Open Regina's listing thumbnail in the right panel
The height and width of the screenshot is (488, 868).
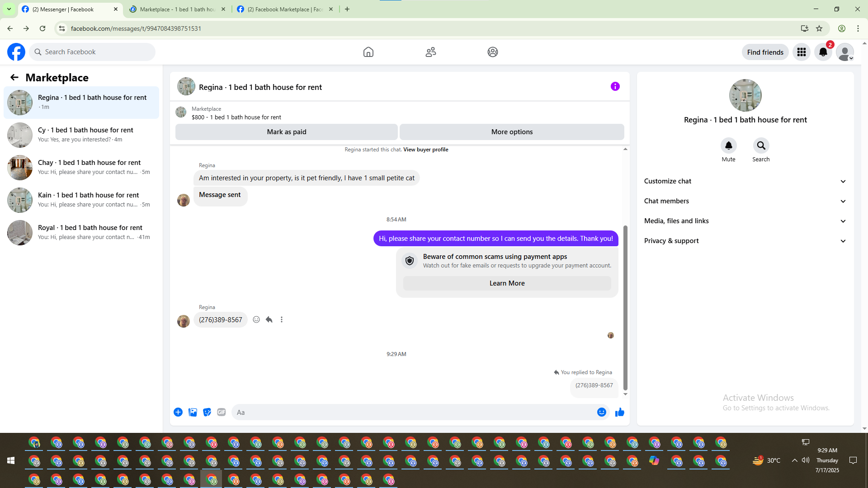click(x=745, y=95)
